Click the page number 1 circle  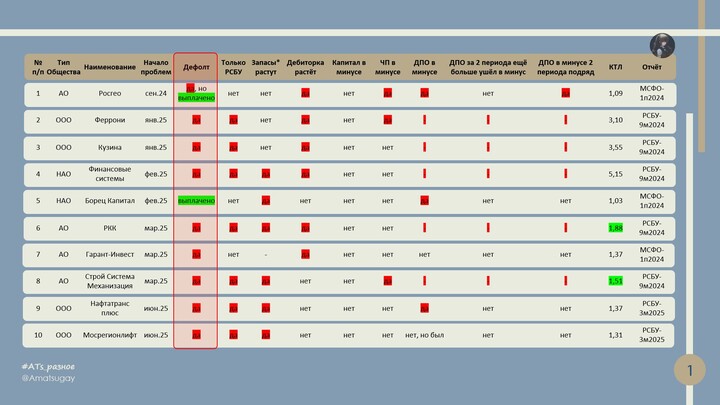point(689,371)
